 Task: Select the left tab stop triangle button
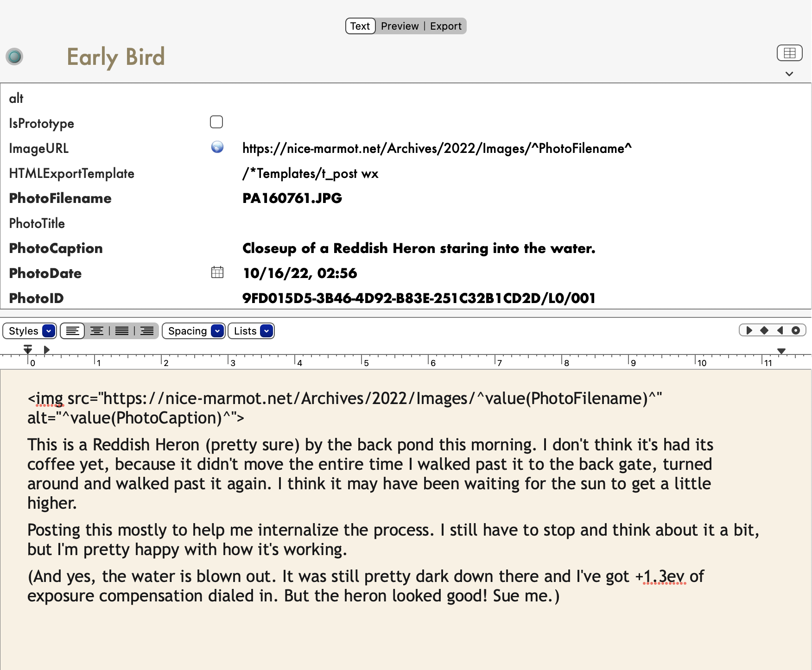pos(749,330)
